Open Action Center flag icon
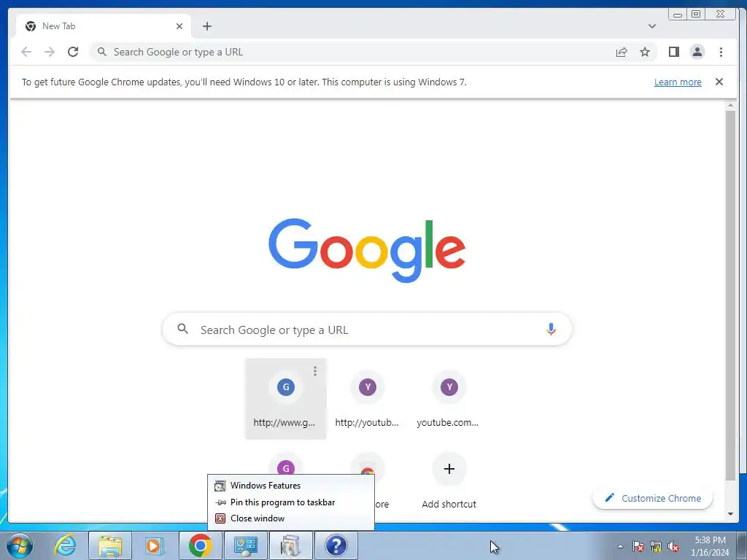This screenshot has width=747, height=560. [x=638, y=546]
